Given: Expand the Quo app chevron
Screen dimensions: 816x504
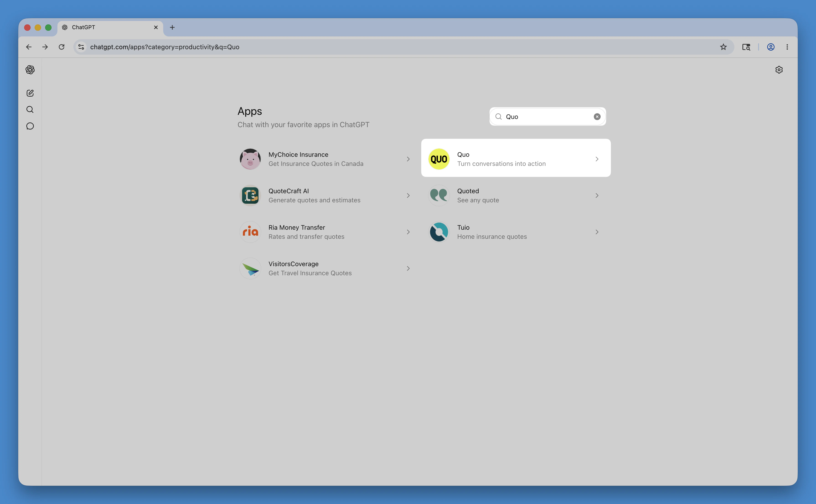Looking at the screenshot, I should pyautogui.click(x=597, y=159).
